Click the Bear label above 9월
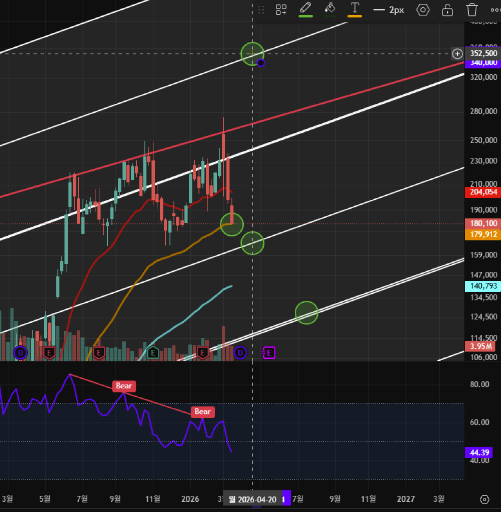The height and width of the screenshot is (512, 501). point(124,386)
